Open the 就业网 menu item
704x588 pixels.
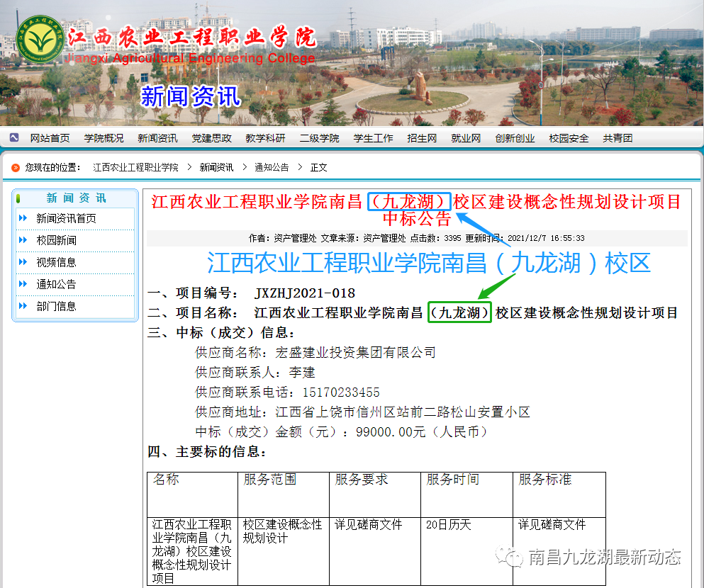pos(466,138)
